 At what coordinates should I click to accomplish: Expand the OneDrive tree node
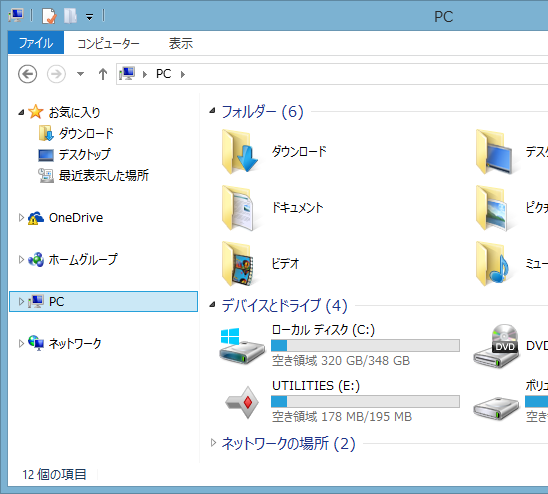(x=21, y=218)
